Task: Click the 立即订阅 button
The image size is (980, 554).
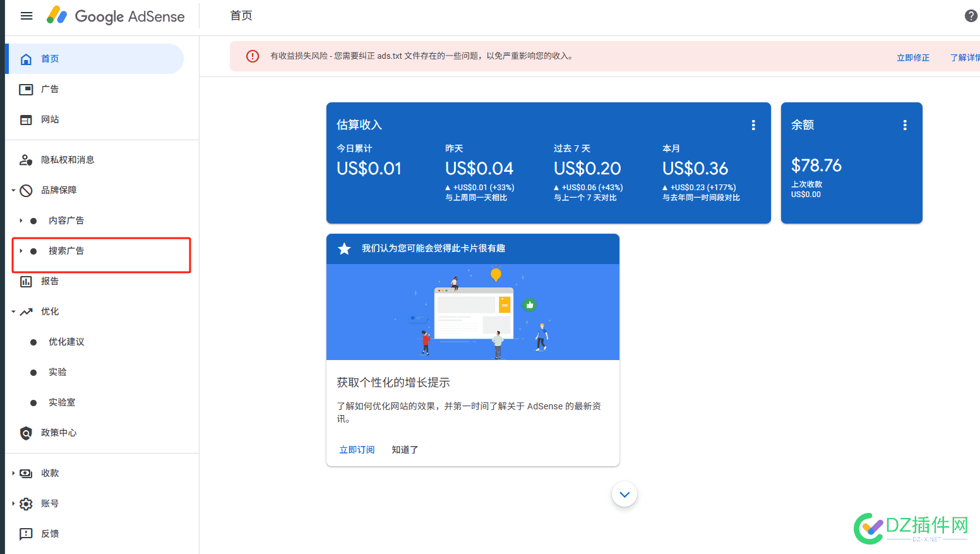Action: (357, 450)
